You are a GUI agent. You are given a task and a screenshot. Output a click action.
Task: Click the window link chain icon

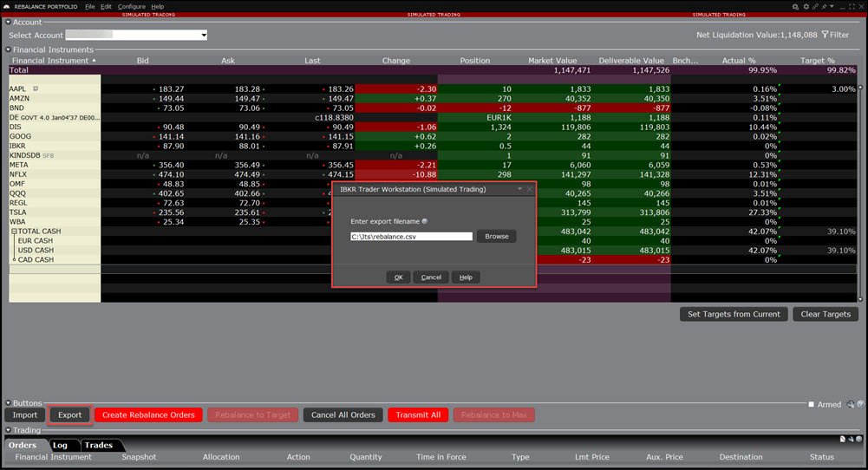point(815,7)
